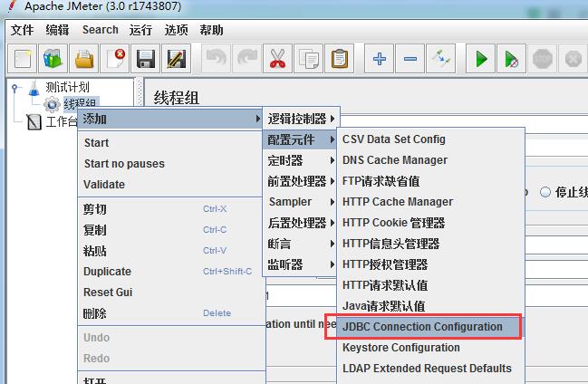Add LDAP Extended Request Defaults element

430,369
